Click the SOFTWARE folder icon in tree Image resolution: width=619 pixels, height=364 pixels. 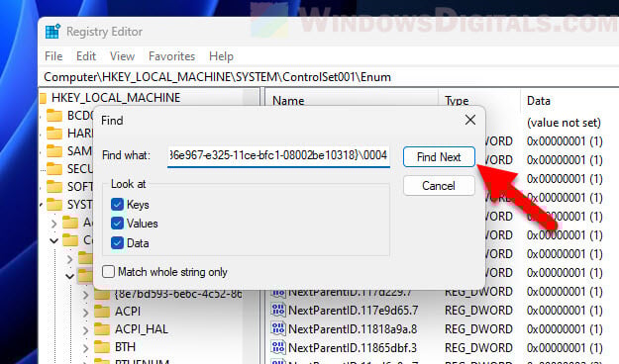54,187
